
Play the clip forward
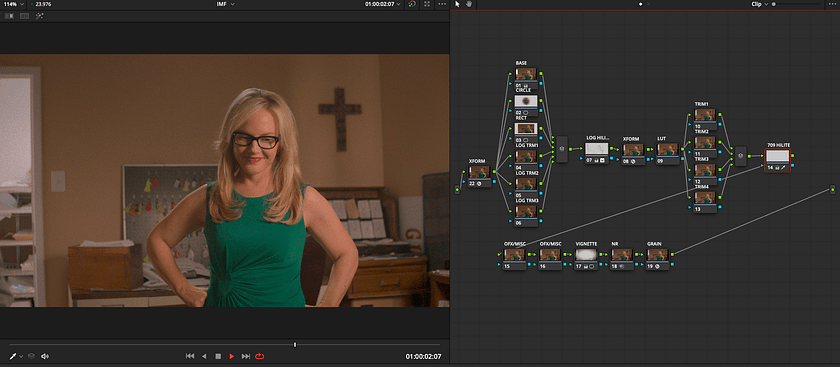(232, 356)
